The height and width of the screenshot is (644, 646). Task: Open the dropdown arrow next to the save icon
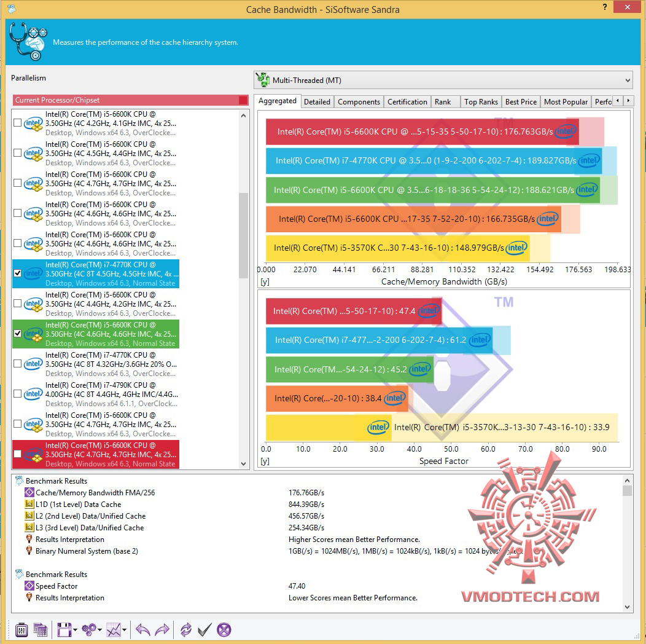(75, 630)
